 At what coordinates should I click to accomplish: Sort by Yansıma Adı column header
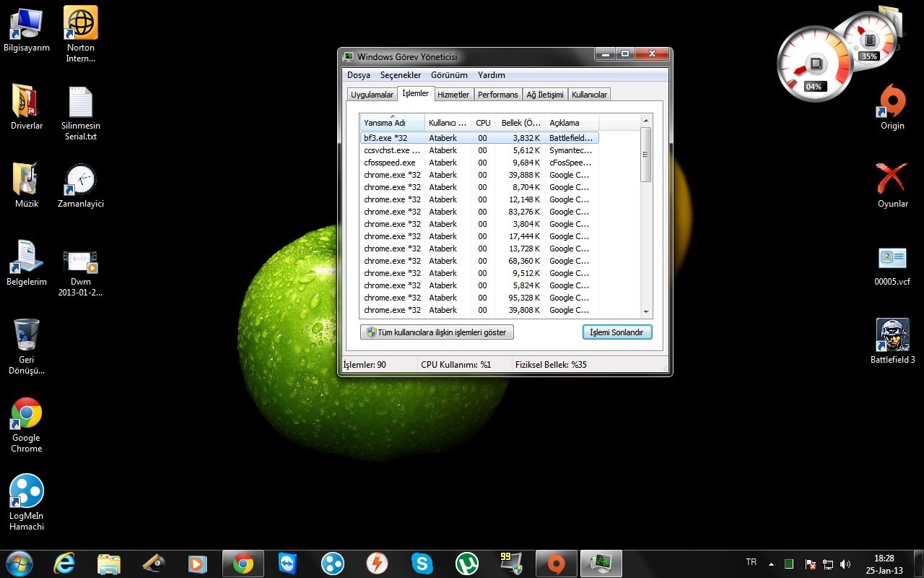393,123
